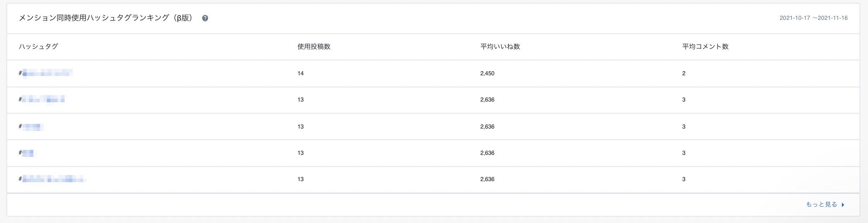Screen dimensions: 868x223
Task: Click the 2,450 average likes value
Action: pyautogui.click(x=487, y=73)
